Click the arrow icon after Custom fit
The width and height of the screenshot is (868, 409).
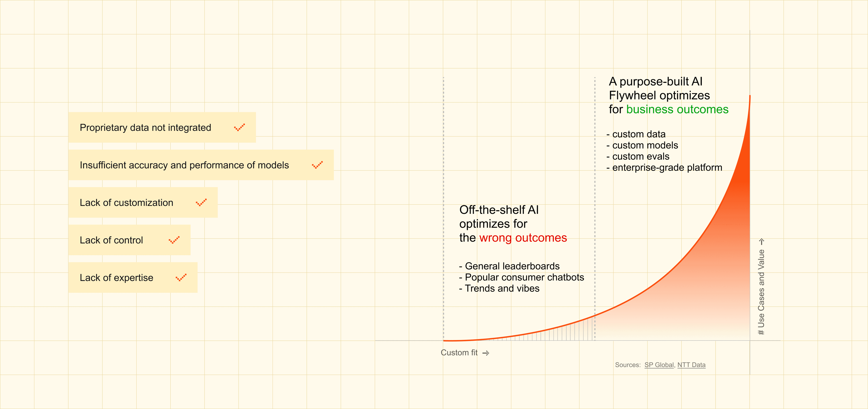coord(486,353)
